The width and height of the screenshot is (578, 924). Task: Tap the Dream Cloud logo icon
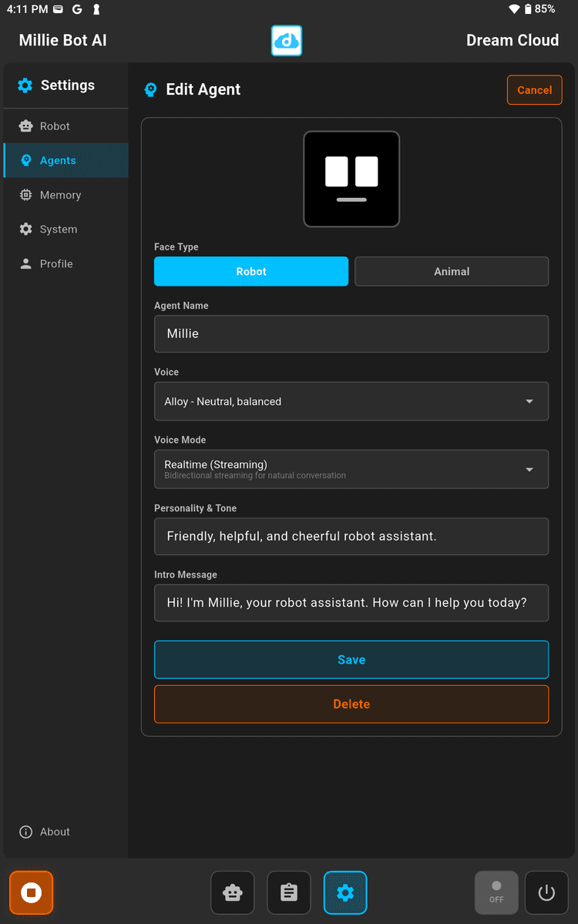(x=287, y=41)
